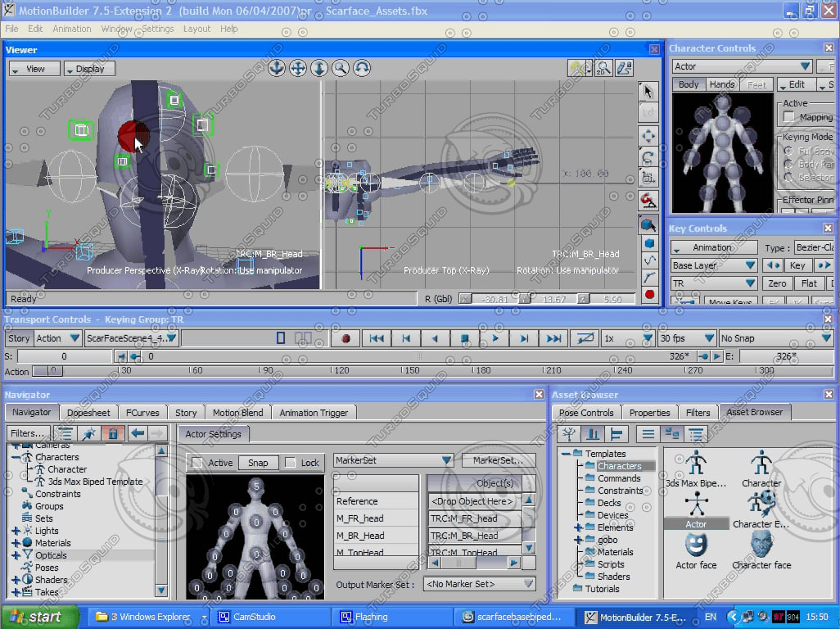Viewport: 840px width, 629px height.
Task: Select Character face template in Asset Browser
Action: click(x=761, y=552)
